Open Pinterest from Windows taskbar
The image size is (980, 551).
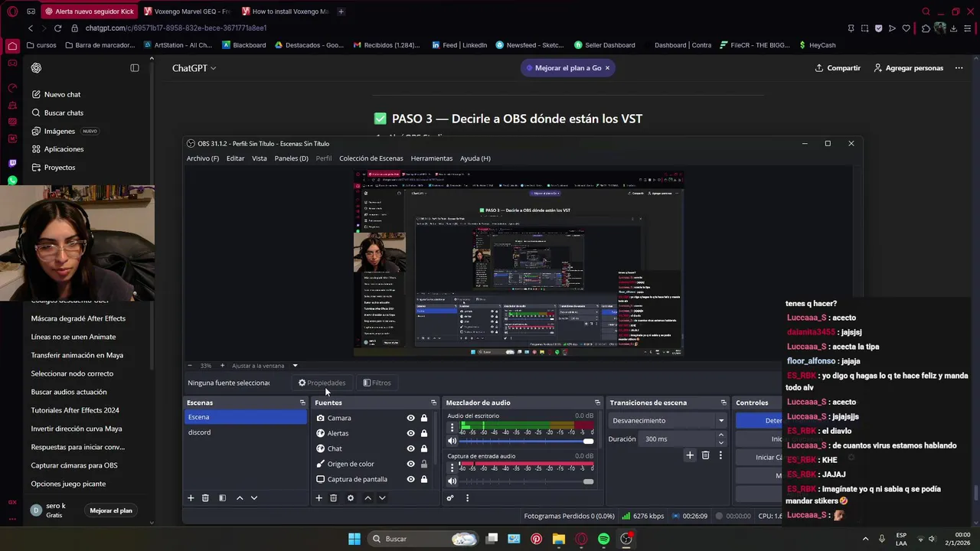(536, 539)
